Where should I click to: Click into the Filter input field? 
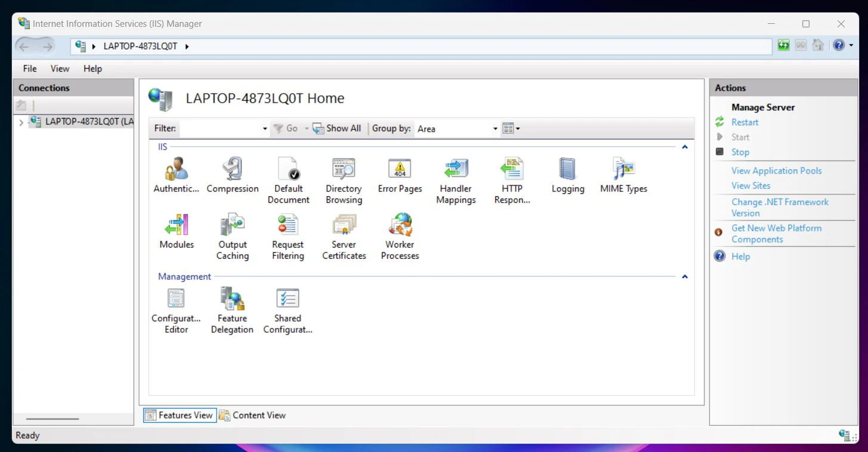pyautogui.click(x=223, y=128)
